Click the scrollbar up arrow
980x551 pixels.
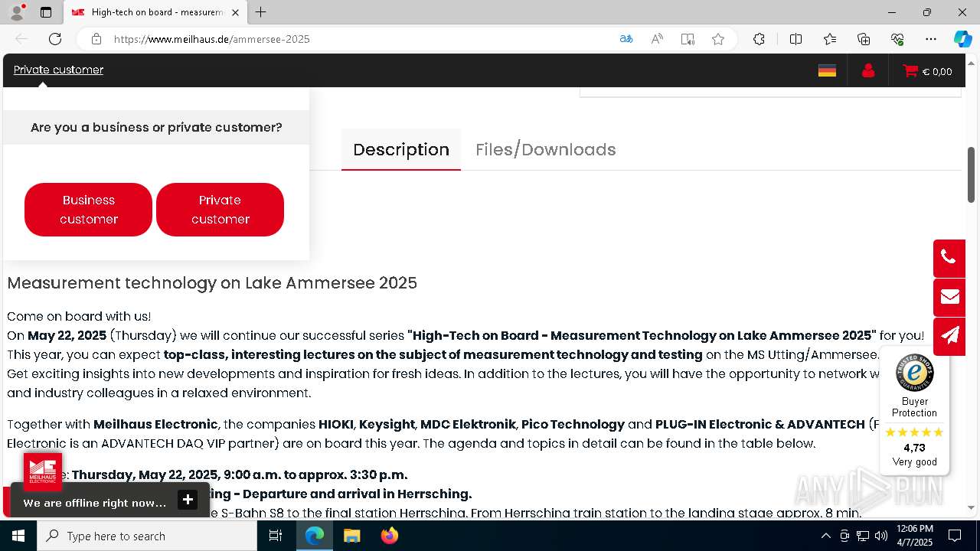coord(971,62)
